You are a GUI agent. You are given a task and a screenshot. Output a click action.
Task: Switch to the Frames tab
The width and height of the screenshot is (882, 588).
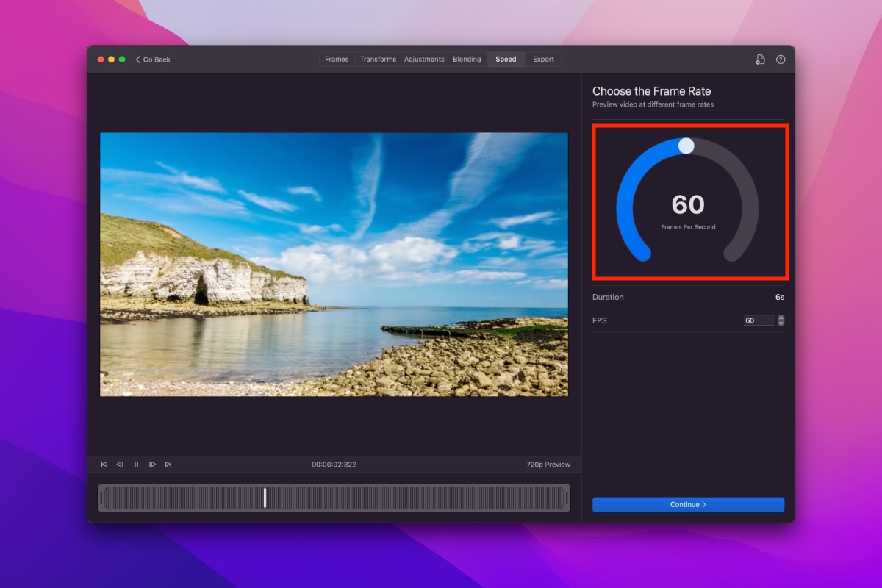coord(337,60)
